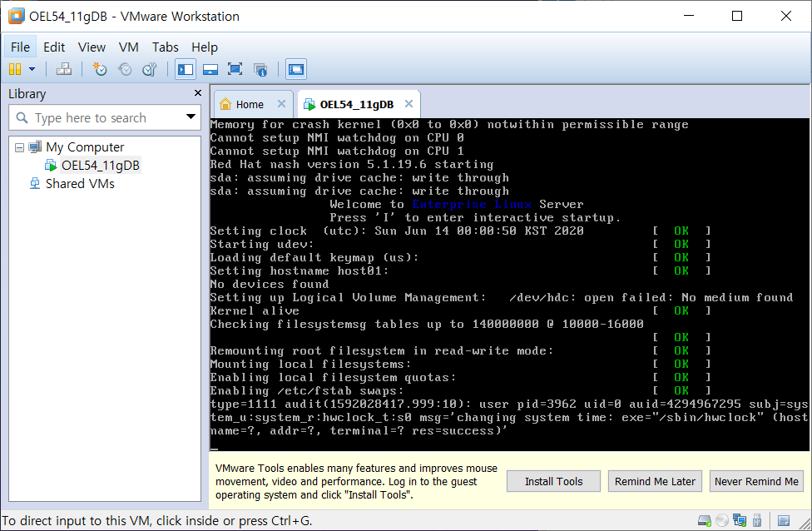Close the Home tab
The height and width of the screenshot is (531, 812).
281,103
